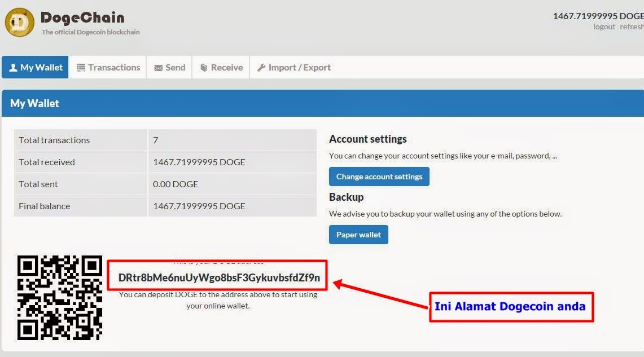Click the Total transactions label
Screen dimensions: 644x357
[x=54, y=140]
